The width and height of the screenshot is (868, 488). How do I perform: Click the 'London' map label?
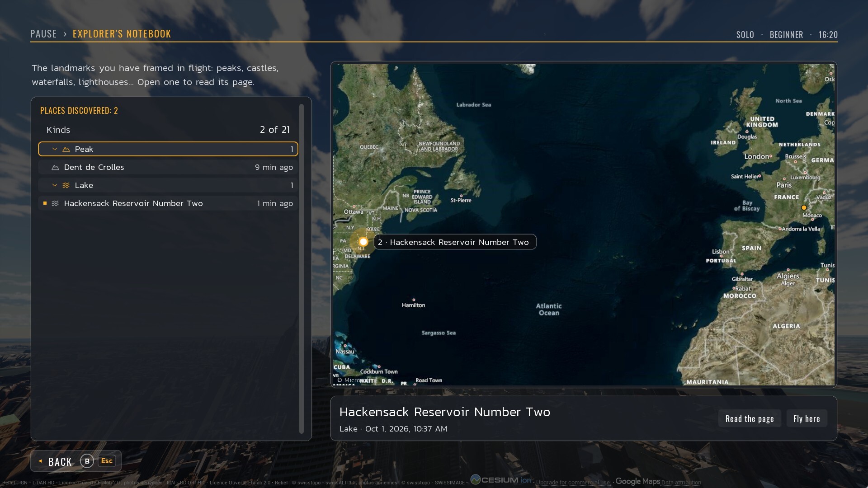pyautogui.click(x=757, y=156)
